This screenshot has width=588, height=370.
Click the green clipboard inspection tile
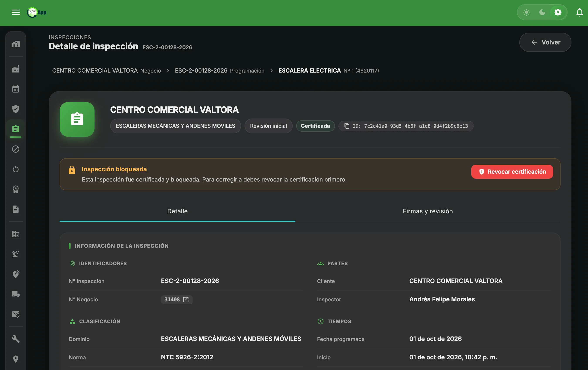coord(77,119)
